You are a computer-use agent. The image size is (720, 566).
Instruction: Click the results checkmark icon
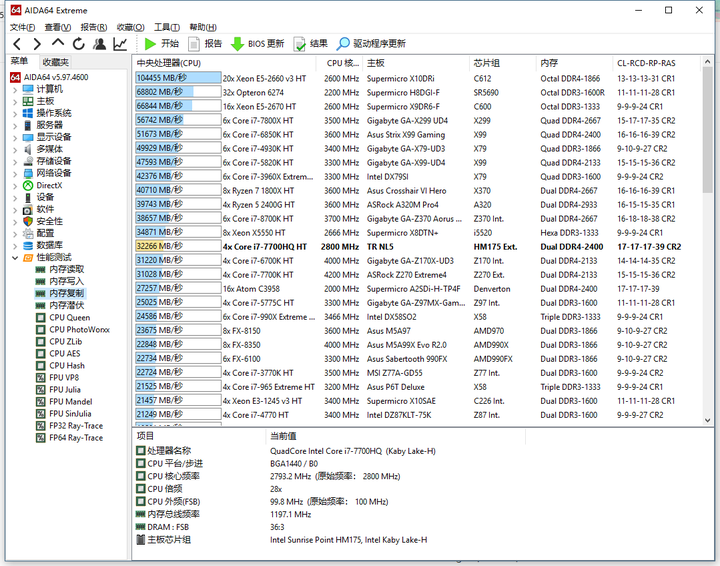(299, 44)
